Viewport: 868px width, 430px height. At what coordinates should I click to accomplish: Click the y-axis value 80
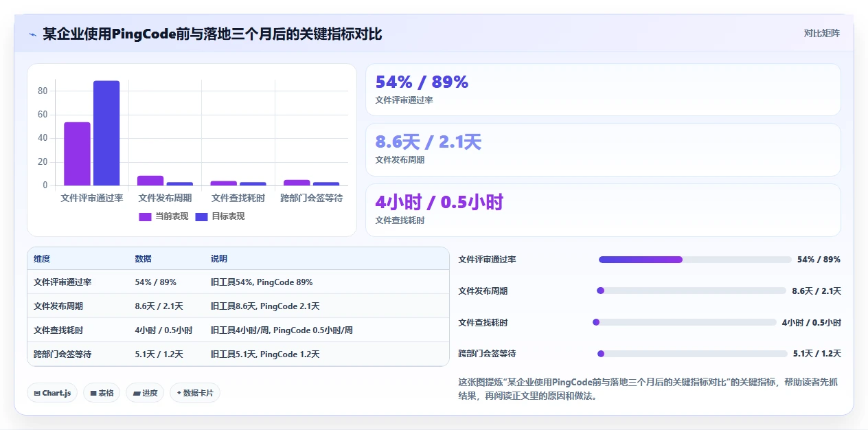(43, 91)
